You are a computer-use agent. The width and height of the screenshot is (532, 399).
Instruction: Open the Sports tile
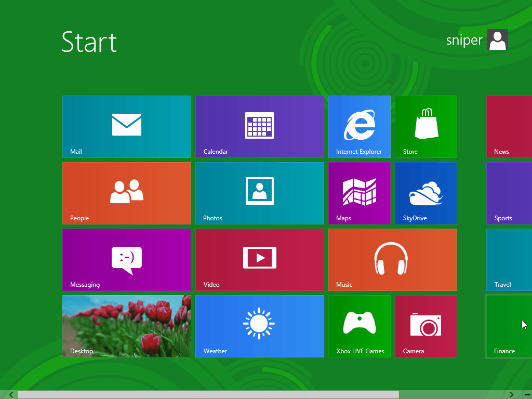coord(509,193)
